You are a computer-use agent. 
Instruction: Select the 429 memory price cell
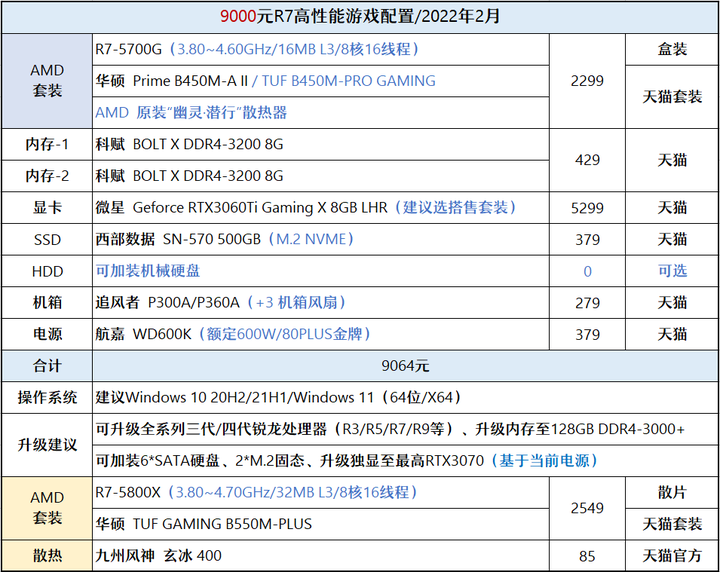click(x=587, y=160)
